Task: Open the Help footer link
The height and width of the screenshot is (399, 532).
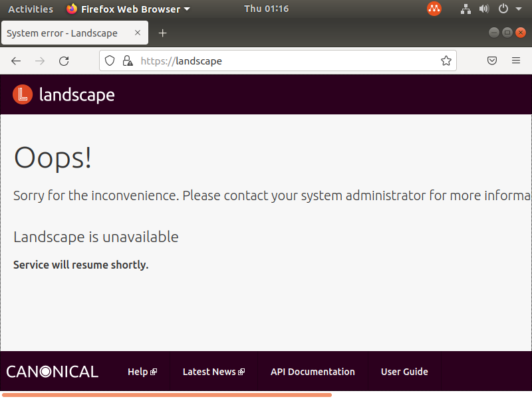Action: click(x=142, y=372)
